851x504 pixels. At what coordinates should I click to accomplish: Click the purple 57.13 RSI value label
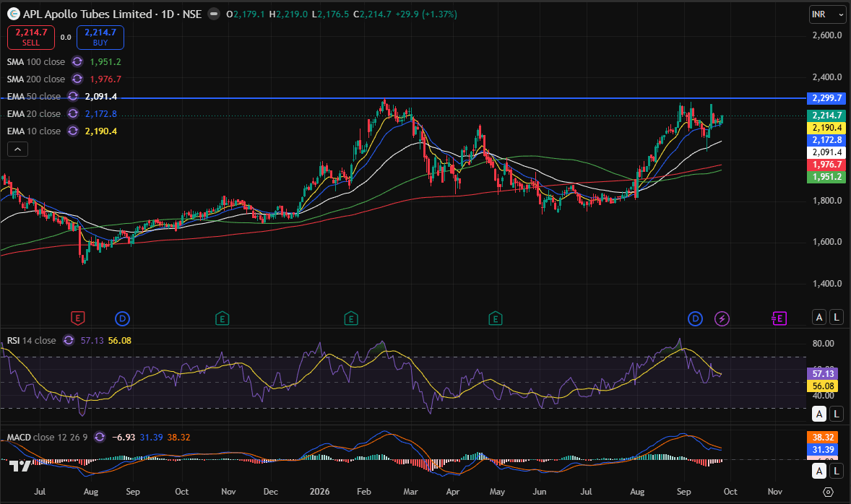tap(823, 374)
